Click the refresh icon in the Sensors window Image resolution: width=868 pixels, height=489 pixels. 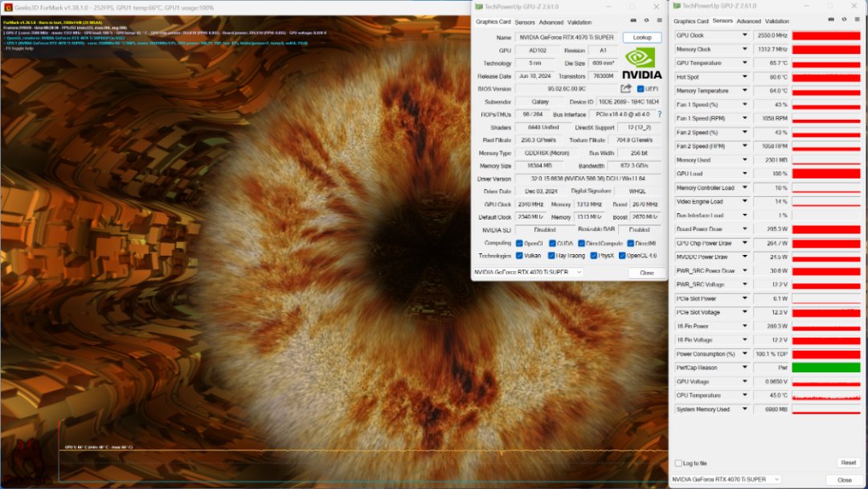(x=844, y=19)
